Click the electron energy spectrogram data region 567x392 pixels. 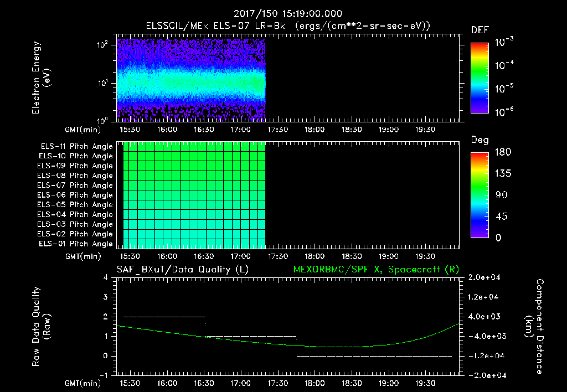pyautogui.click(x=191, y=80)
